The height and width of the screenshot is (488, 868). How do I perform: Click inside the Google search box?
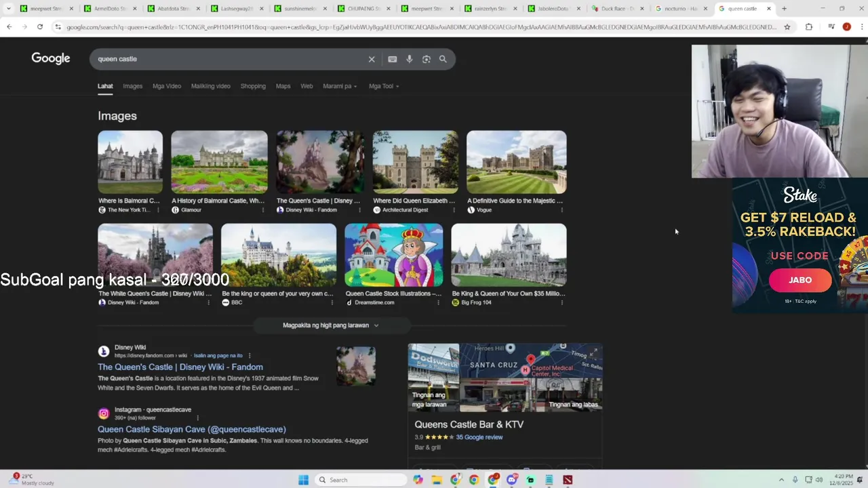click(231, 59)
